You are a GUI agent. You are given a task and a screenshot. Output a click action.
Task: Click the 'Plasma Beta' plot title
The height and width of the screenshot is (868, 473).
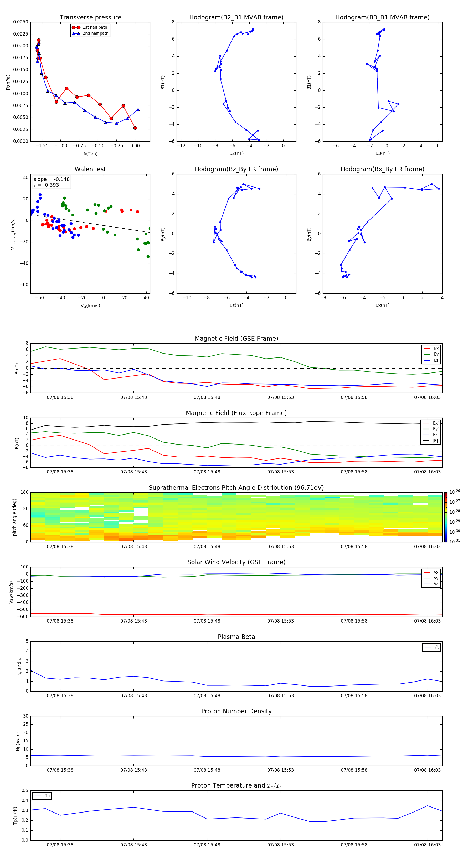click(x=236, y=637)
